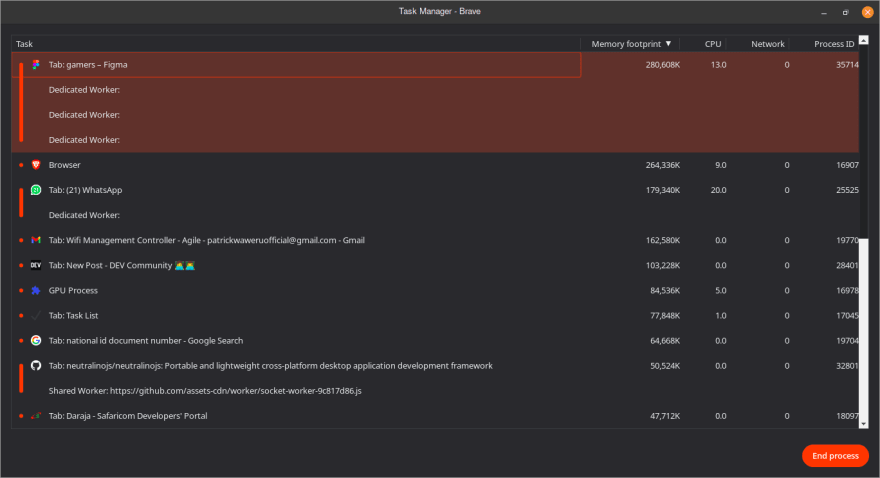Select the WhatsApp tab icon
This screenshot has height=478, width=880.
pyautogui.click(x=36, y=190)
